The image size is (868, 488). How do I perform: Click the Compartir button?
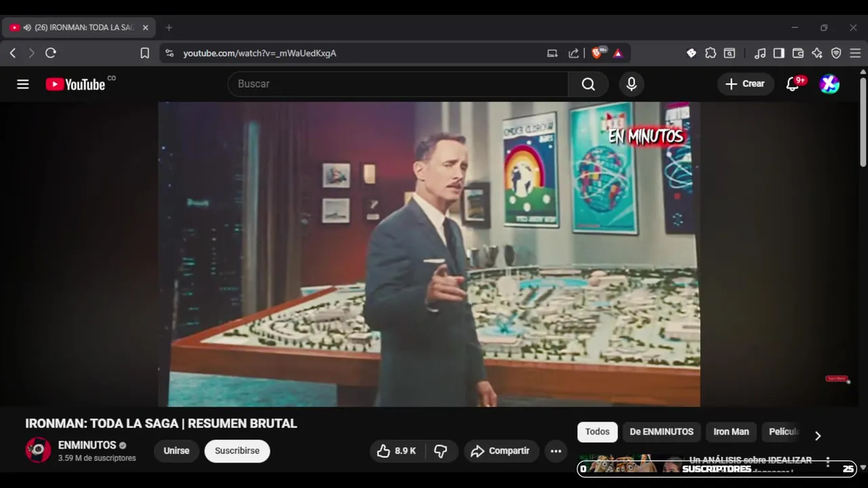pos(502,451)
